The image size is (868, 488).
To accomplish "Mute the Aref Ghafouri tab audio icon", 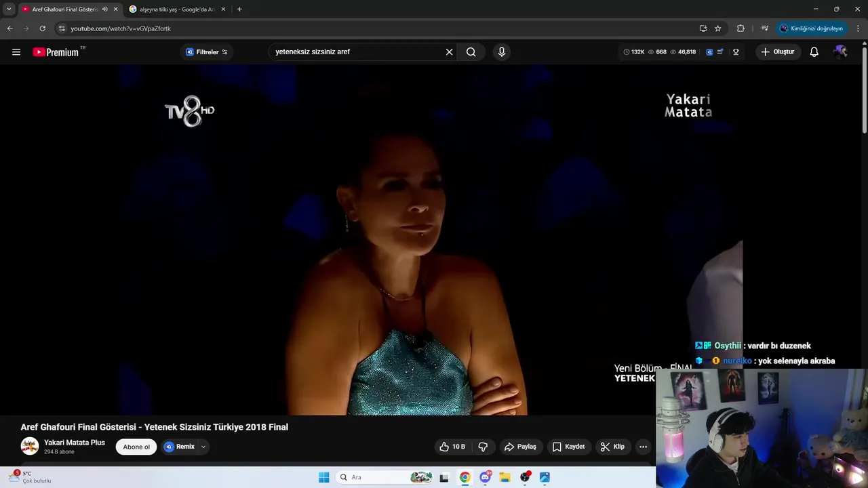I will coord(104,9).
